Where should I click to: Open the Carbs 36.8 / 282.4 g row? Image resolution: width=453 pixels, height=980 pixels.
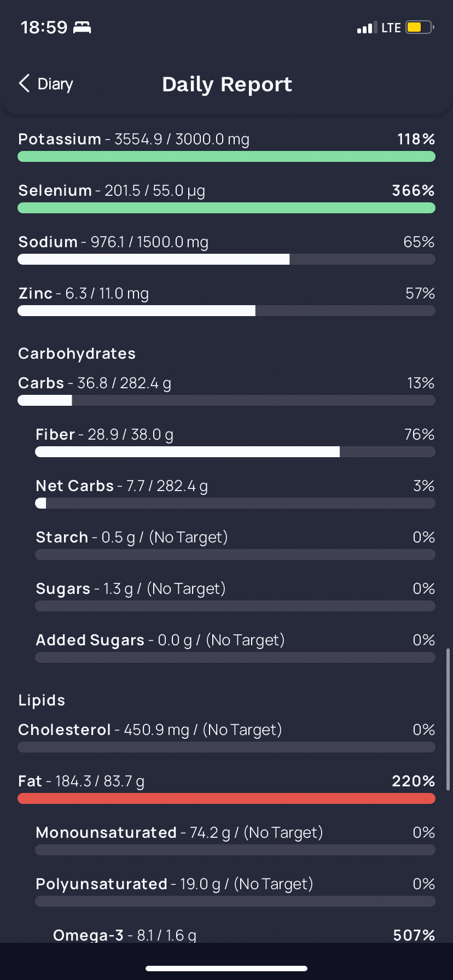pyautogui.click(x=226, y=390)
